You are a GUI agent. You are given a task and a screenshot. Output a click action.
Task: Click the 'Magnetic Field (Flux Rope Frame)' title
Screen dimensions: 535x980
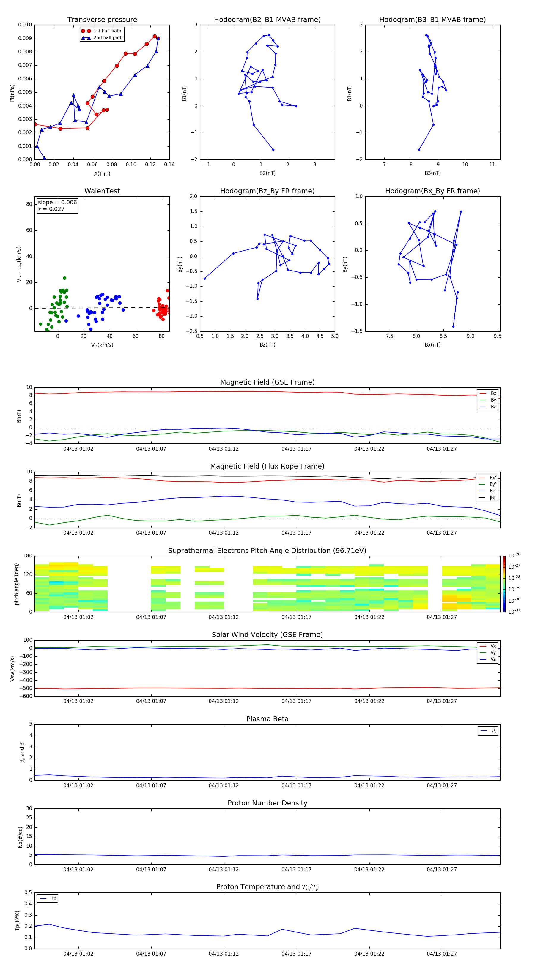pyautogui.click(x=267, y=466)
